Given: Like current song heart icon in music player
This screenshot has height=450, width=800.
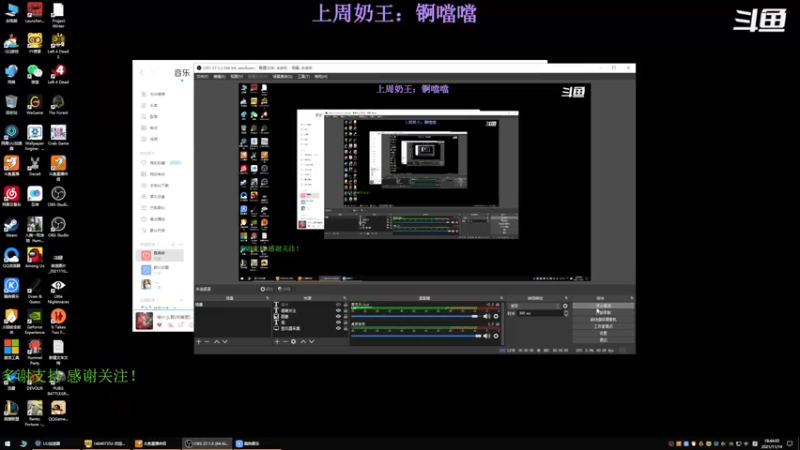Looking at the screenshot, I should click(160, 325).
